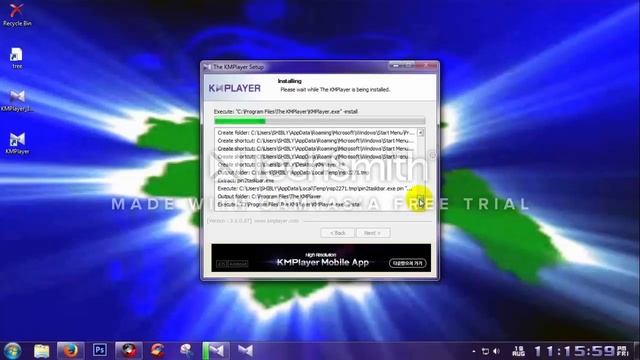Click the KMPLAYER logo in setup header
640x360 pixels.
(235, 88)
